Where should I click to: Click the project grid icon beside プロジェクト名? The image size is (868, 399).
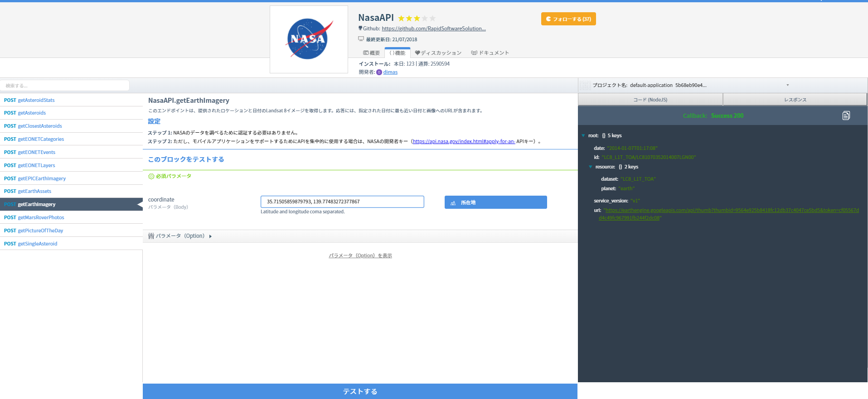point(586,85)
